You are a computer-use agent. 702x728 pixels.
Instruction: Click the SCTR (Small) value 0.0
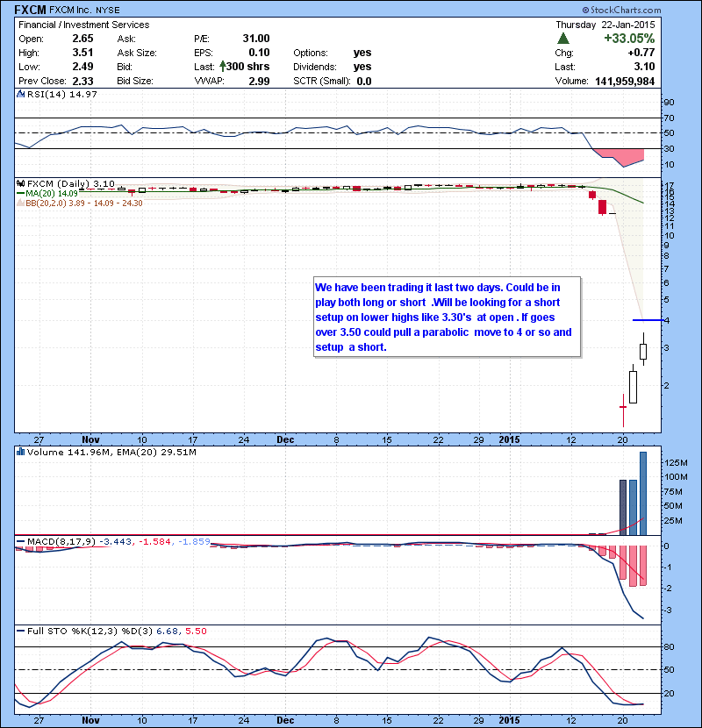364,81
